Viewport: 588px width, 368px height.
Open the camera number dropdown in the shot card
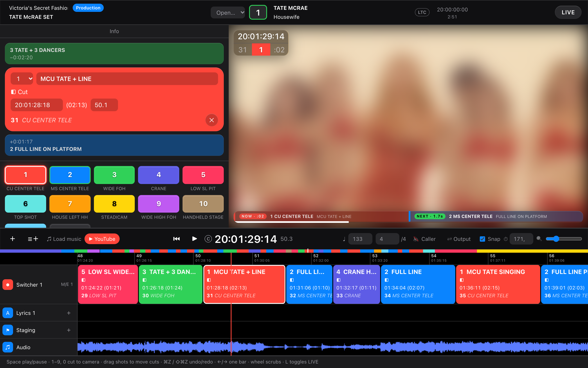[22, 79]
